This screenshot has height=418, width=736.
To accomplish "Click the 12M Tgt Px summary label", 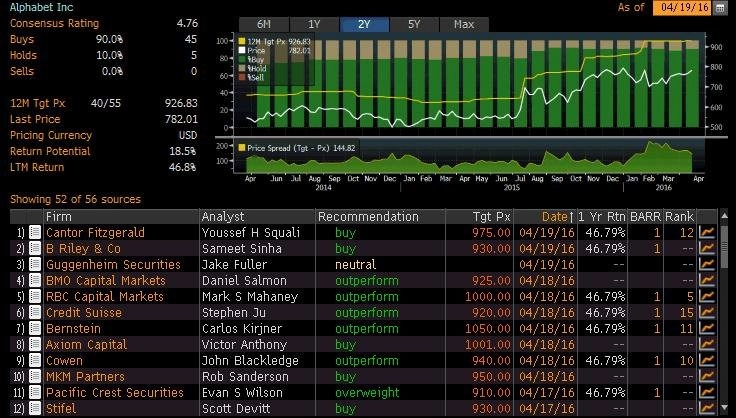I will [x=38, y=103].
